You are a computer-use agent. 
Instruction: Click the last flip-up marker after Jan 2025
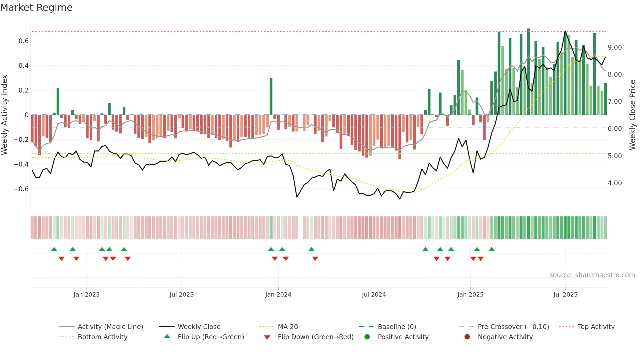(492, 249)
